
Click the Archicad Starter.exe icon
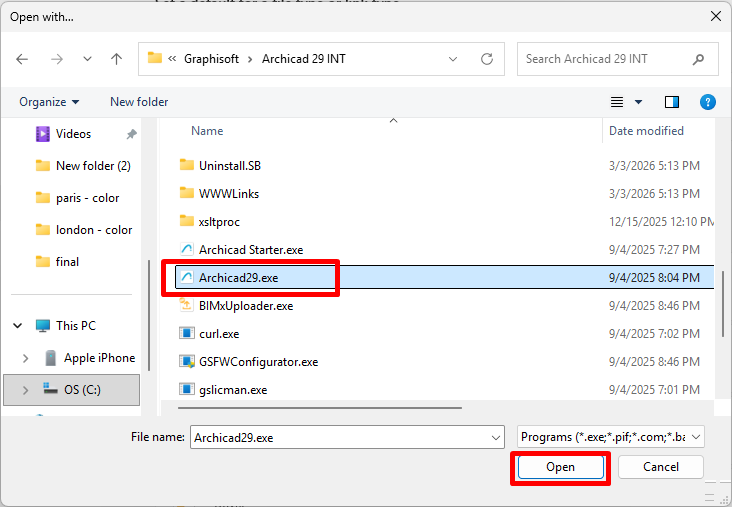tap(187, 249)
